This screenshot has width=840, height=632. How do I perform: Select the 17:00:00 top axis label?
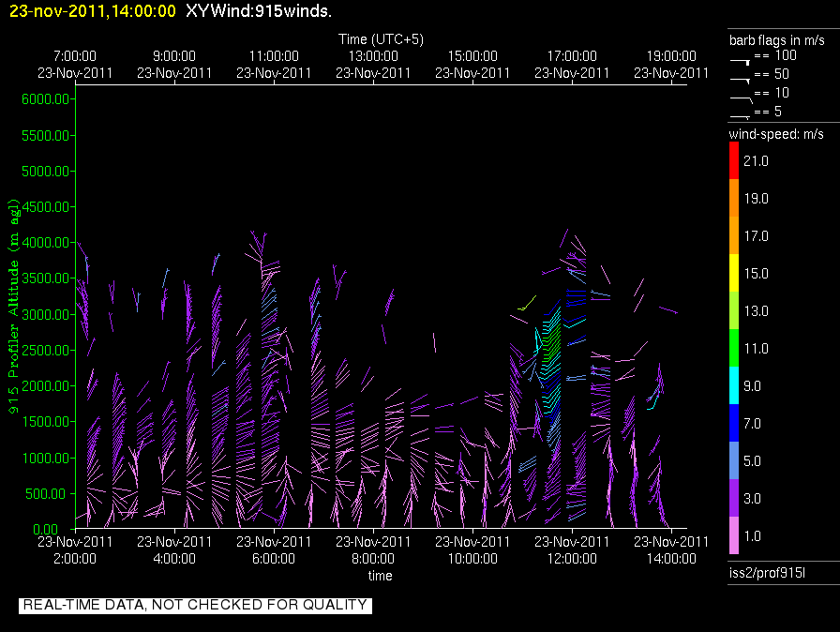(572, 56)
